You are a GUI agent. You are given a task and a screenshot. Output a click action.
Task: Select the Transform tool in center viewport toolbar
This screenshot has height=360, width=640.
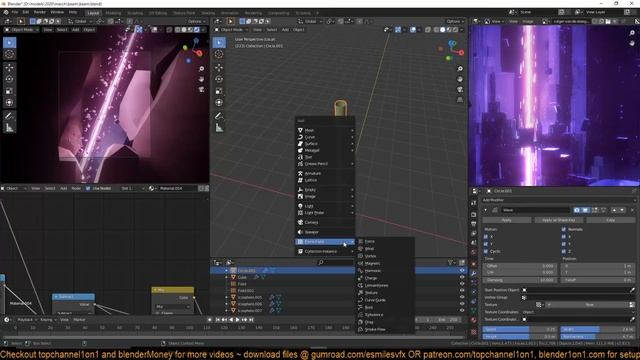pyautogui.click(x=219, y=102)
